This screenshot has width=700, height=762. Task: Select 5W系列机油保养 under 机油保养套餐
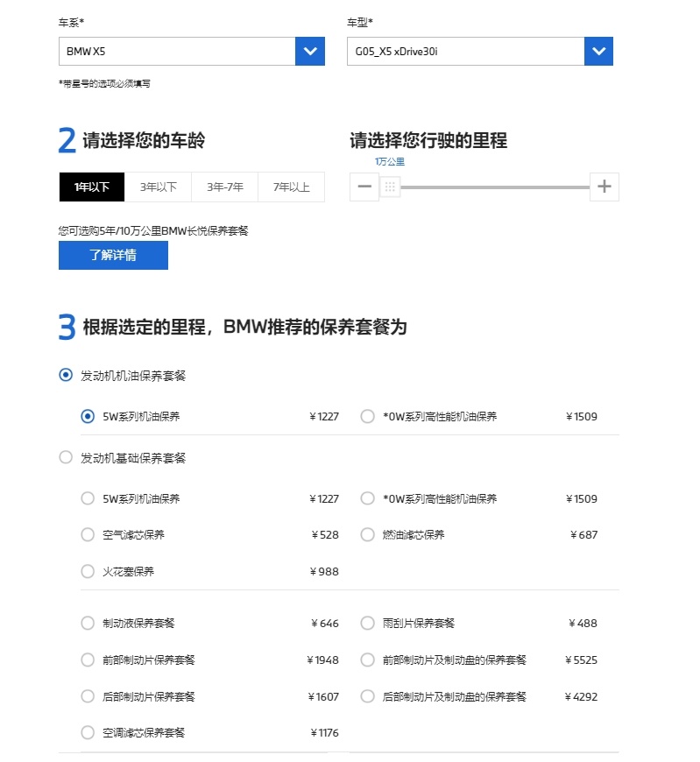click(88, 417)
